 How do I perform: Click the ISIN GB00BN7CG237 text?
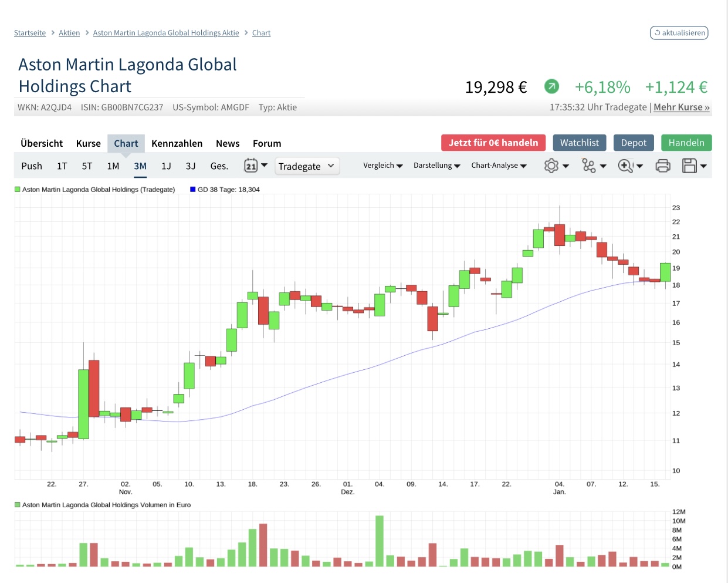point(122,107)
